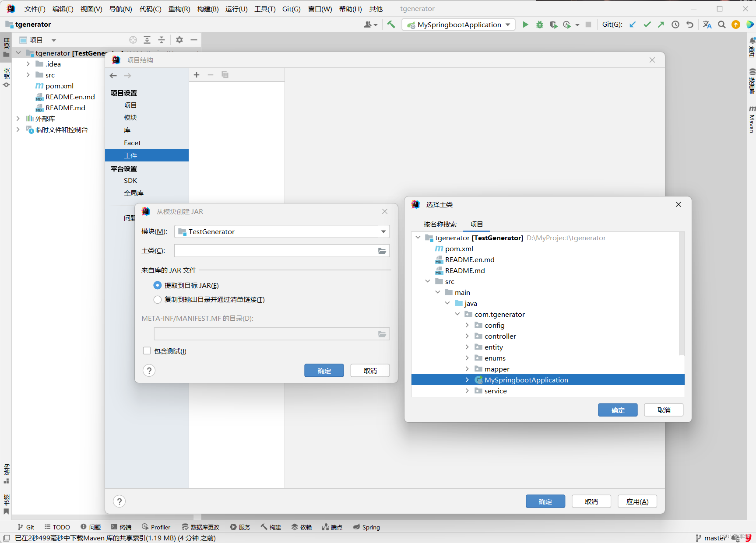The width and height of the screenshot is (756, 543).
Task: Expand .idea folder in project panel
Action: point(28,64)
